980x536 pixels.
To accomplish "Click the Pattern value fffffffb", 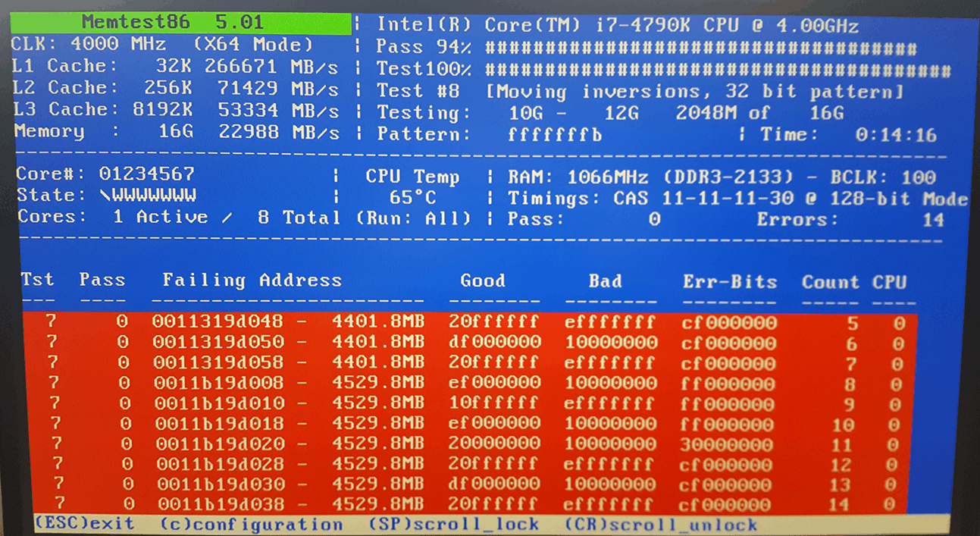I will click(x=556, y=135).
